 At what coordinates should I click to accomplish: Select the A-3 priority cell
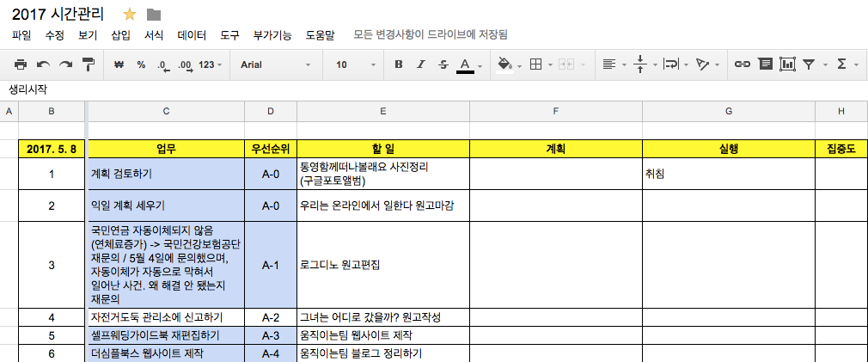(x=271, y=335)
